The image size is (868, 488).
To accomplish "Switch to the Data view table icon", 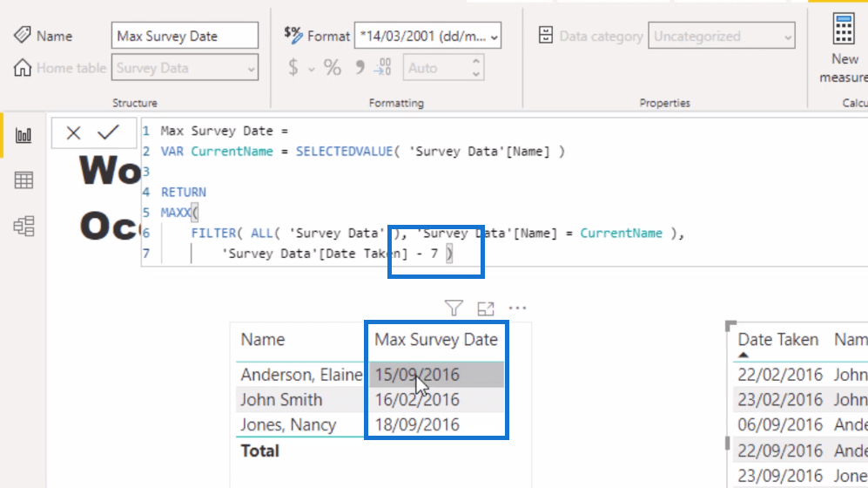I will pos(24,180).
